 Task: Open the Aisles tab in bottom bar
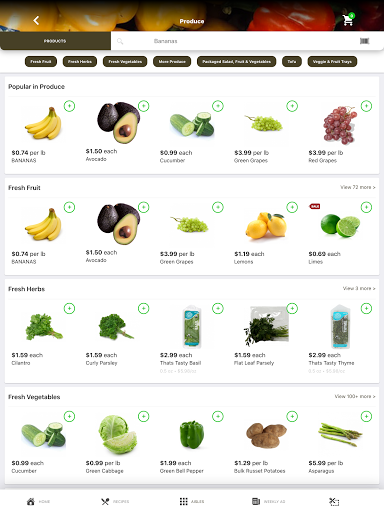(x=192, y=501)
